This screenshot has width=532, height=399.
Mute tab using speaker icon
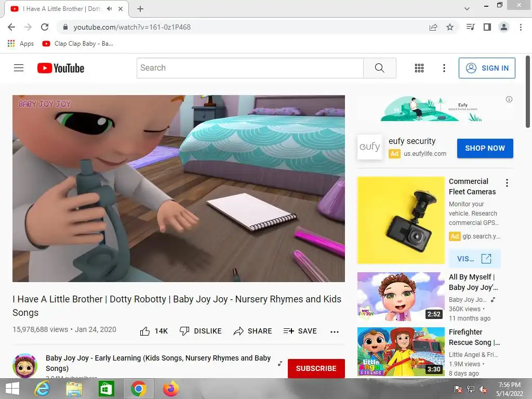pyautogui.click(x=109, y=9)
